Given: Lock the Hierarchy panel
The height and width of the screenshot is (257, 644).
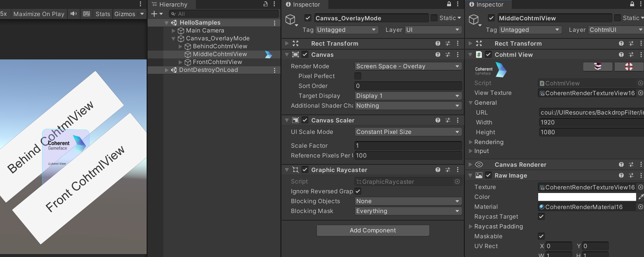Looking at the screenshot, I should click(x=266, y=4).
